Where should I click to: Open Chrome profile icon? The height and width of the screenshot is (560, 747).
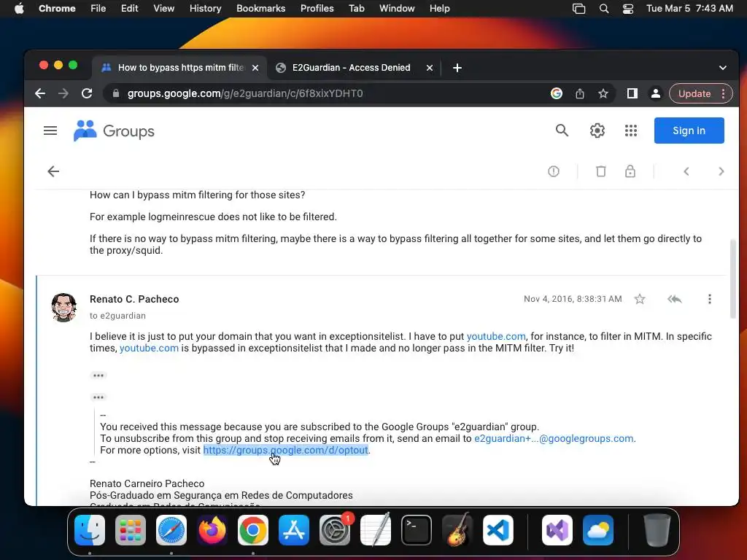656,93
